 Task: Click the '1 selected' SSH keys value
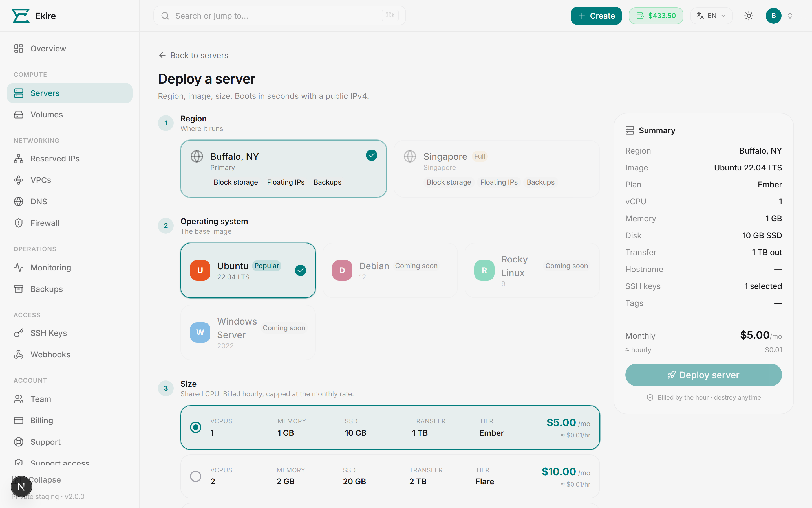pyautogui.click(x=763, y=286)
